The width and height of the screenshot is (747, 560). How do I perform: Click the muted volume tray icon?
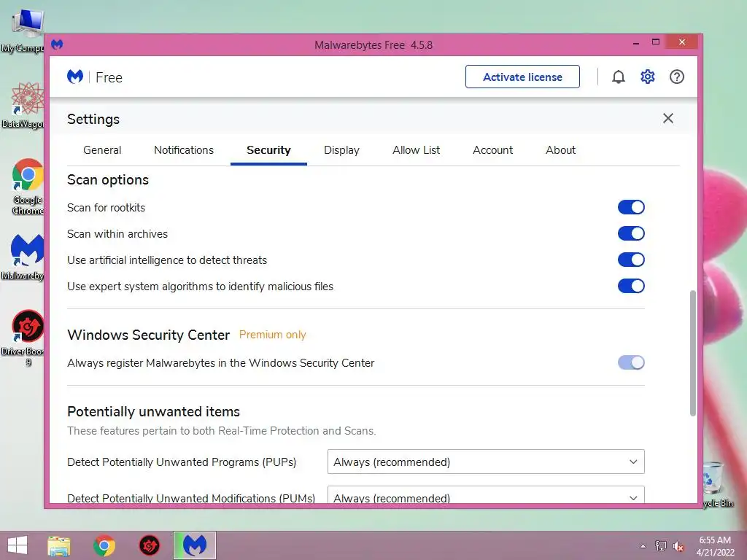tap(678, 546)
